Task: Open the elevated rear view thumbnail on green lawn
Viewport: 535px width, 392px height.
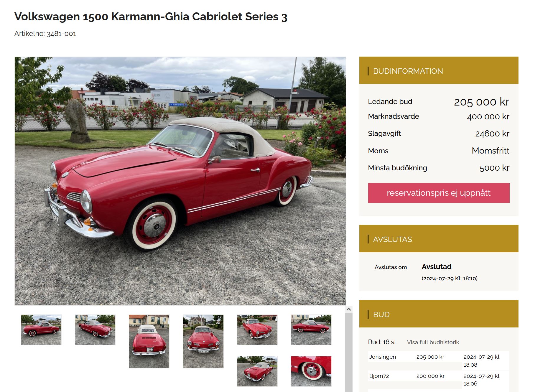Action: point(257,371)
